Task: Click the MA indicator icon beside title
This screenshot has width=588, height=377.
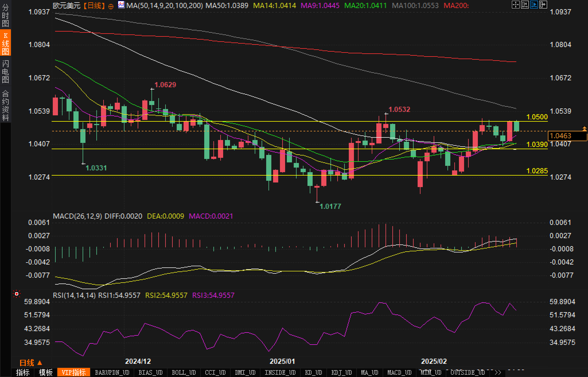Action: 121,5
